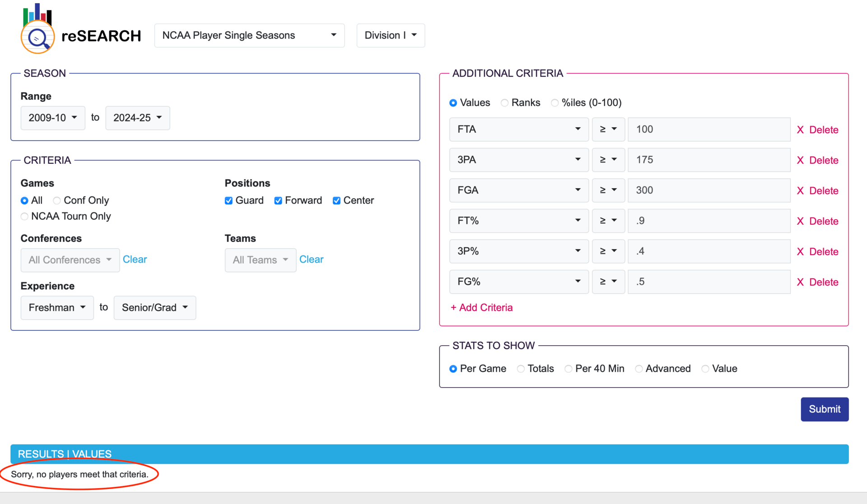Uncheck the Center position checkbox

[336, 201]
